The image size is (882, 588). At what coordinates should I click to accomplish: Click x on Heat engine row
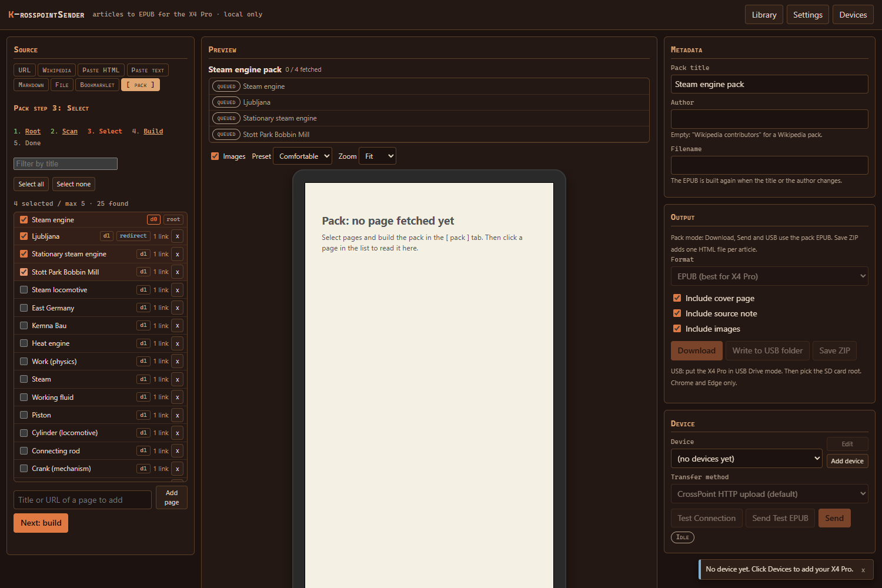[x=177, y=343]
